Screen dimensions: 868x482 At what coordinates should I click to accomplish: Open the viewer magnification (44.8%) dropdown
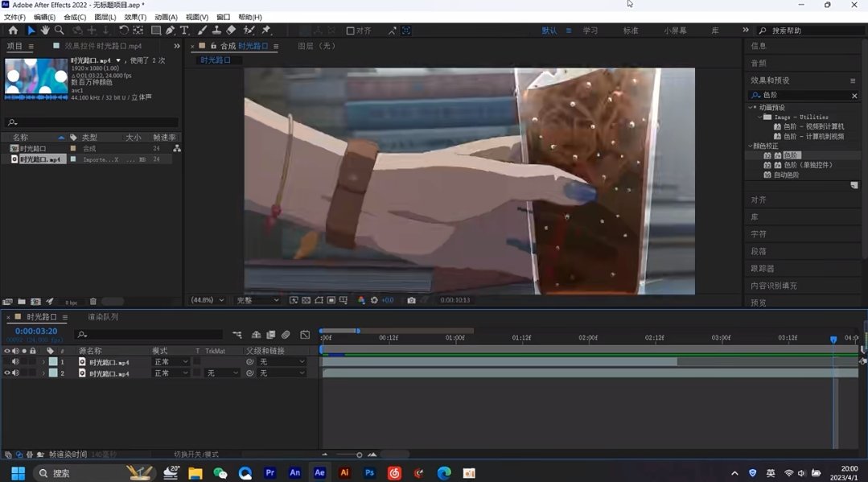pyautogui.click(x=208, y=300)
